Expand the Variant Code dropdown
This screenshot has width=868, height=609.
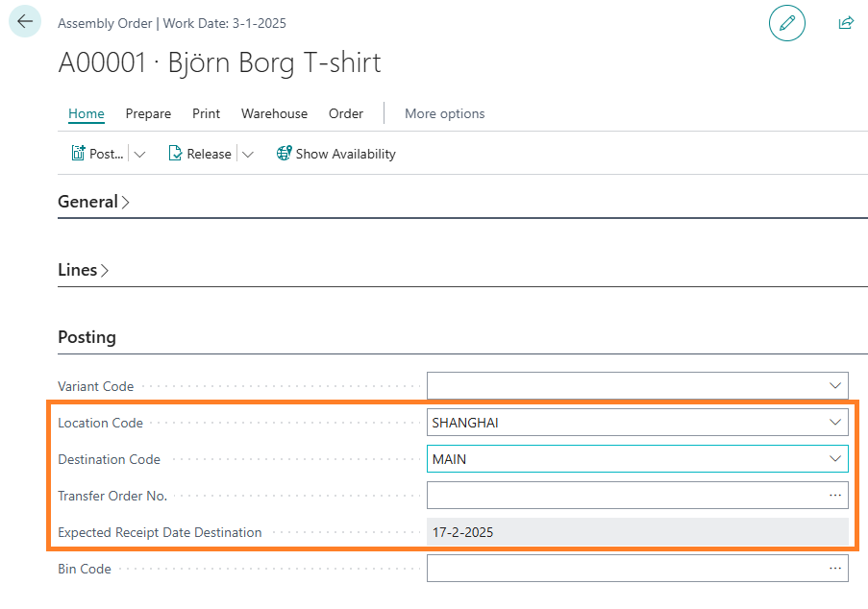834,386
